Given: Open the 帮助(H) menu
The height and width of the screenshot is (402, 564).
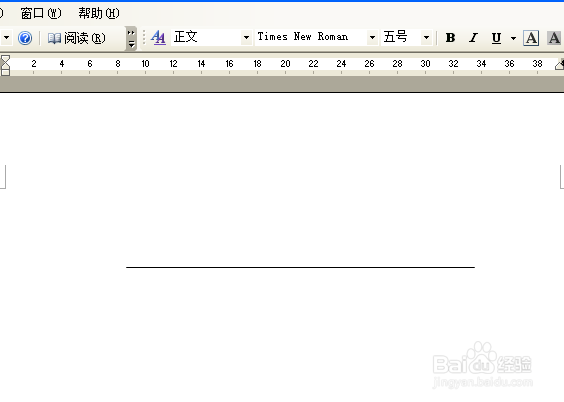Looking at the screenshot, I should tap(99, 14).
